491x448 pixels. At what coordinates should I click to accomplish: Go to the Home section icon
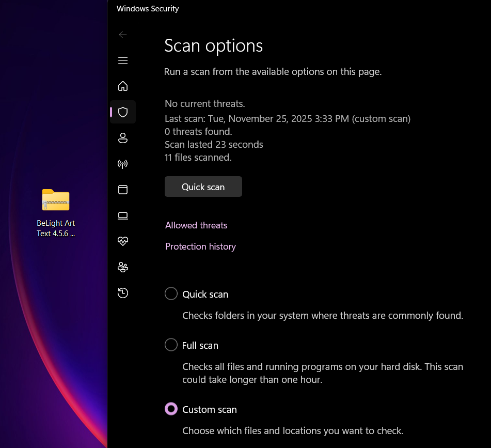123,86
